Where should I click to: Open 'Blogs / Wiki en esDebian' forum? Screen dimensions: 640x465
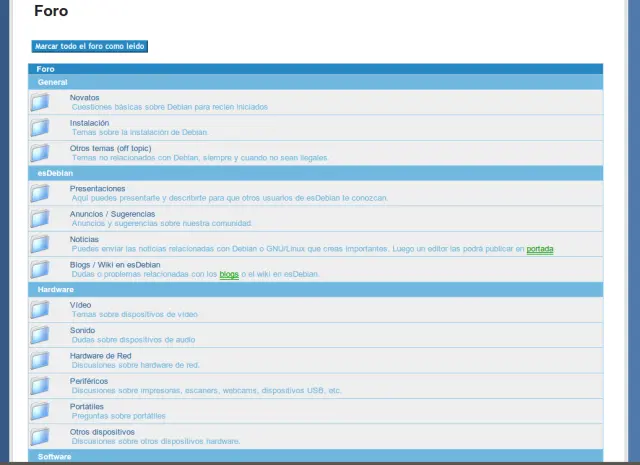[x=116, y=265]
